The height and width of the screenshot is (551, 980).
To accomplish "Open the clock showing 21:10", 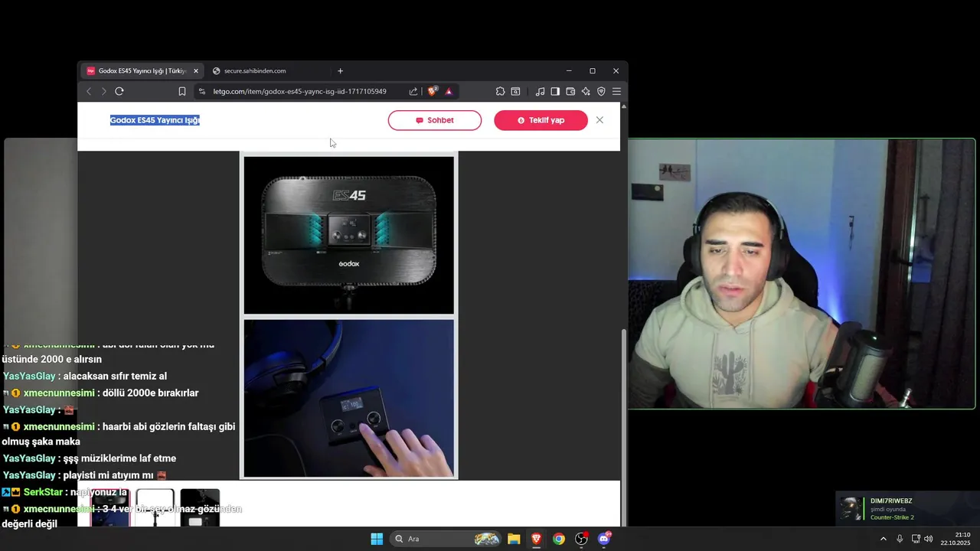I will (x=955, y=539).
